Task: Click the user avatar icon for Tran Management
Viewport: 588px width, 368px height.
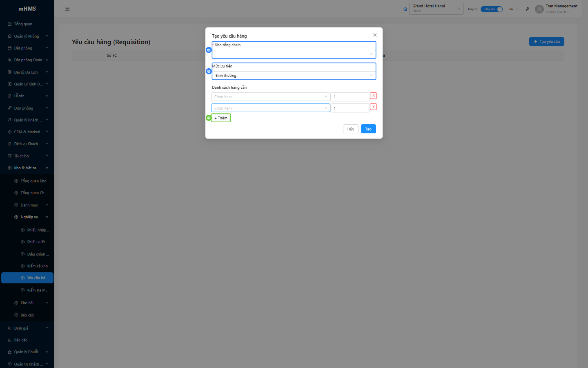Action: tap(539, 9)
